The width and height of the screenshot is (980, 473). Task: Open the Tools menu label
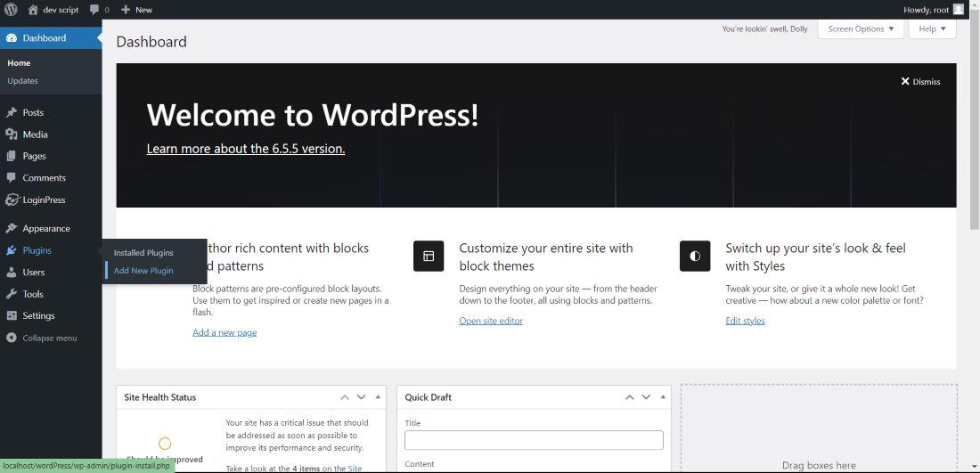(33, 294)
